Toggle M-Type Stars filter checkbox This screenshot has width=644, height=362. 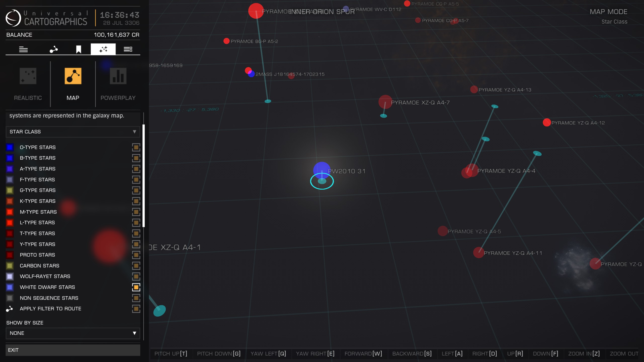click(136, 212)
